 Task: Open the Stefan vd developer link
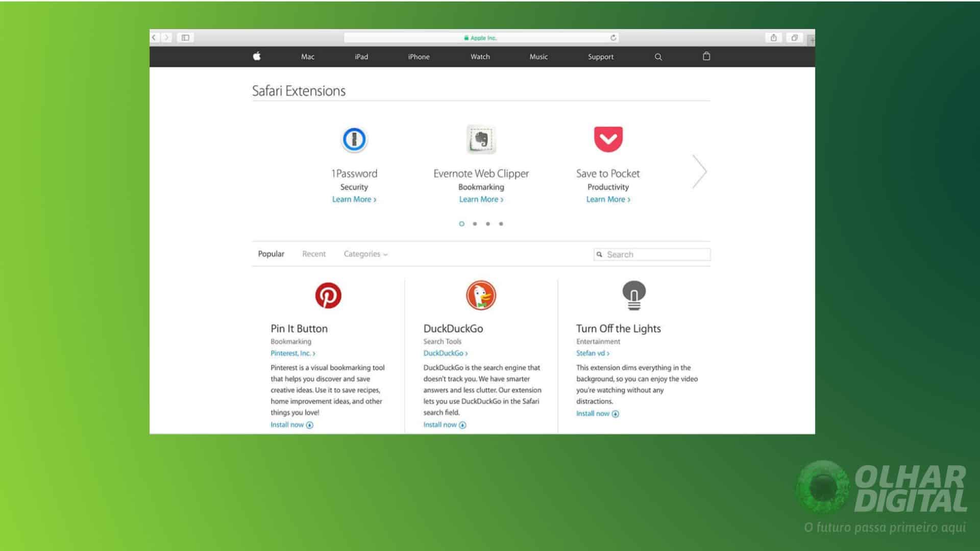point(593,353)
